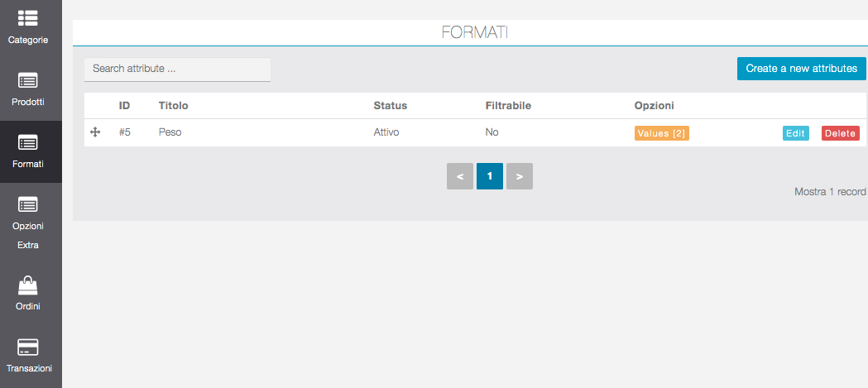Screen dimensions: 868x388
Task: Open the Transazioni credit card icon
Action: tap(28, 347)
